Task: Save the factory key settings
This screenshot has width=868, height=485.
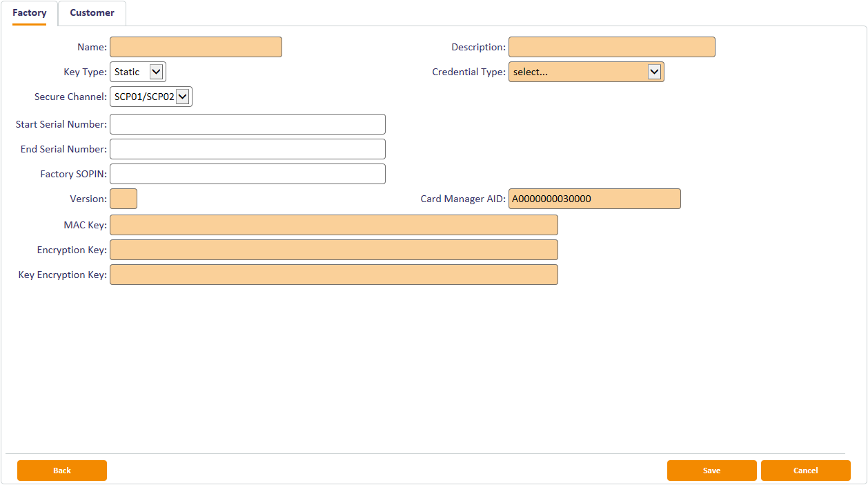Action: click(711, 471)
